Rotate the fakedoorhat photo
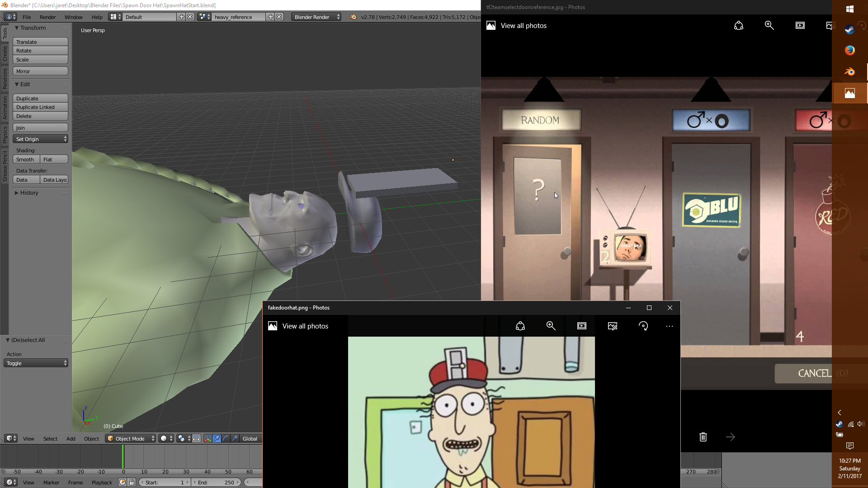This screenshot has height=488, width=868. click(643, 326)
